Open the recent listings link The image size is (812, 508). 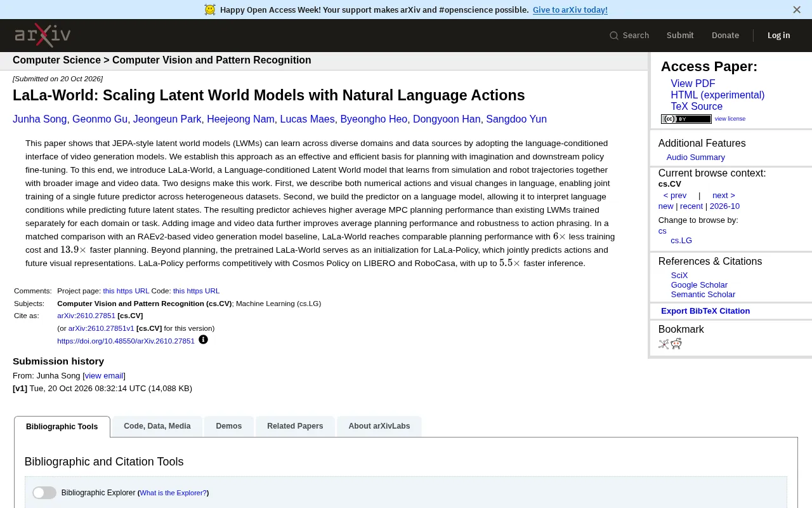[x=691, y=206]
